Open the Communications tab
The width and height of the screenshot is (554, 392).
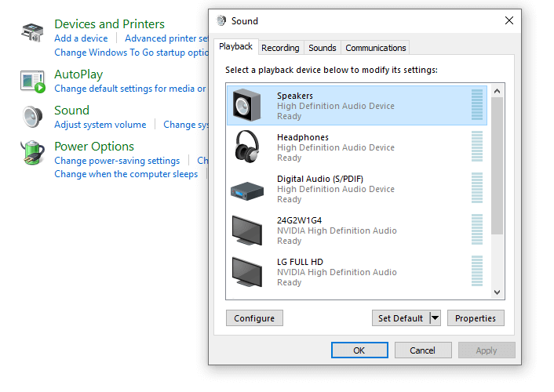(x=376, y=48)
